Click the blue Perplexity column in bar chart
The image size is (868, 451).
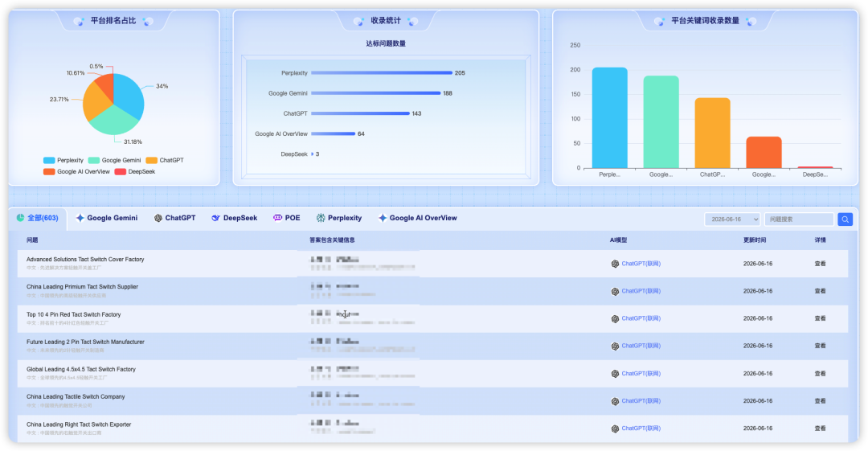609,118
